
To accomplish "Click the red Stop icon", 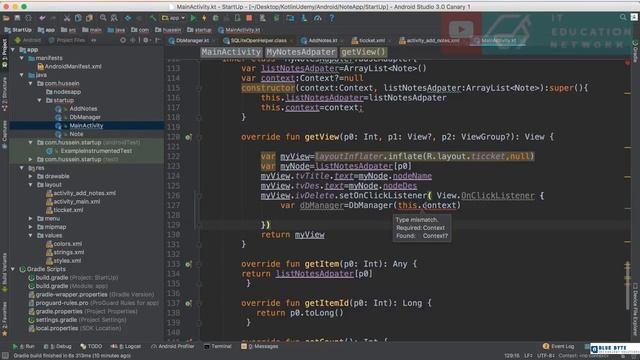I will [x=249, y=18].
